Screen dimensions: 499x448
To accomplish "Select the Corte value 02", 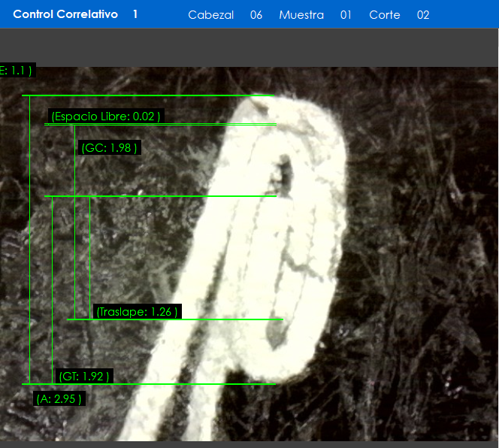I will pos(423,15).
